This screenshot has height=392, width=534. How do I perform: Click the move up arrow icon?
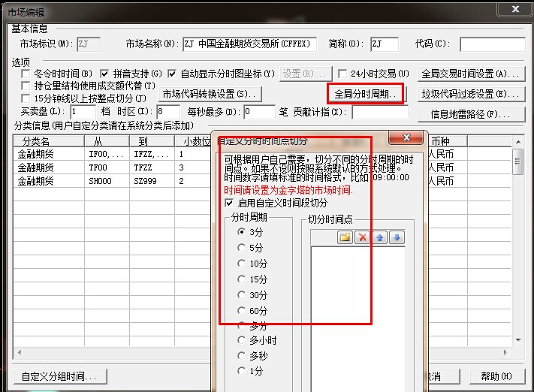point(380,237)
